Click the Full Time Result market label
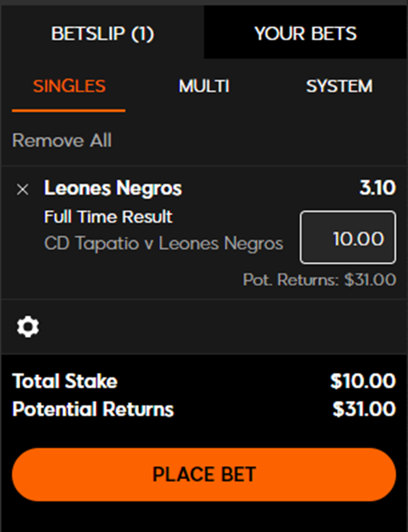 point(108,216)
